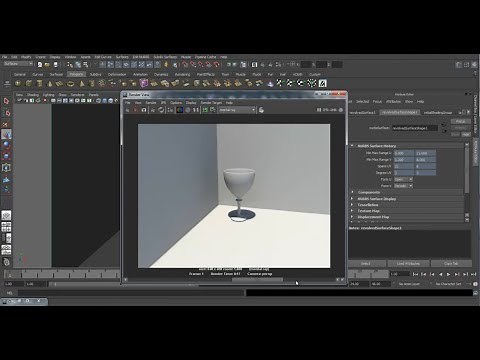Take a snapshot in the Render View toolbar
Screen dimensions: 480x360
(x=144, y=110)
